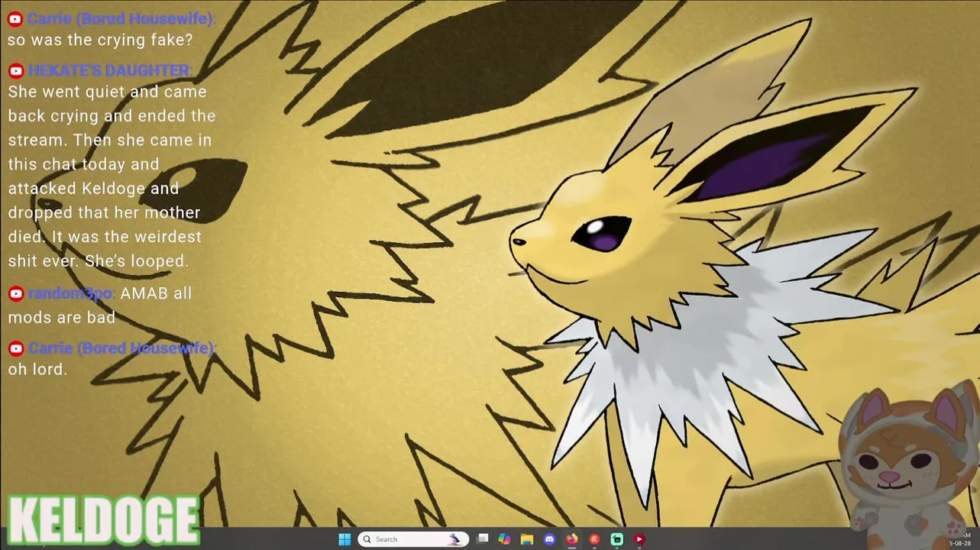Click the puffin icon in the search box
This screenshot has width=980, height=550.
click(455, 539)
